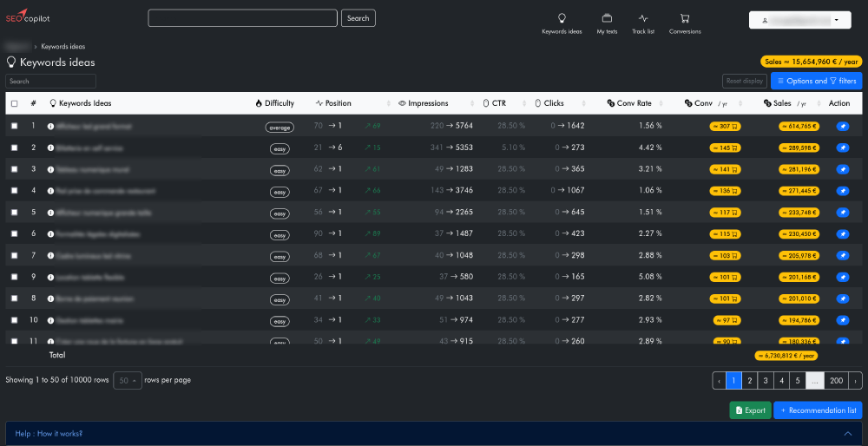The width and height of the screenshot is (868, 446).
Task: Open My texts section
Action: point(607,23)
